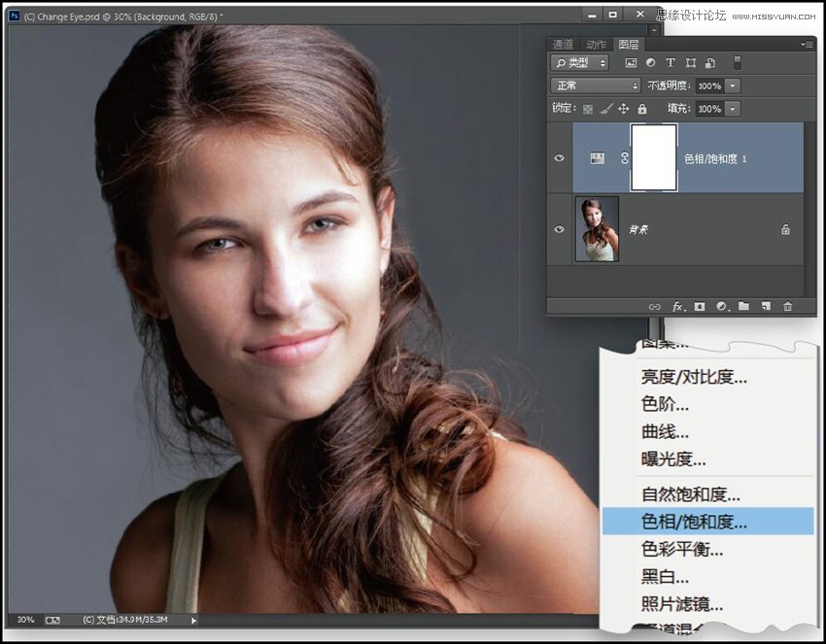Viewport: 826px width, 644px height.
Task: Delete layer with the trash icon
Action: (788, 306)
